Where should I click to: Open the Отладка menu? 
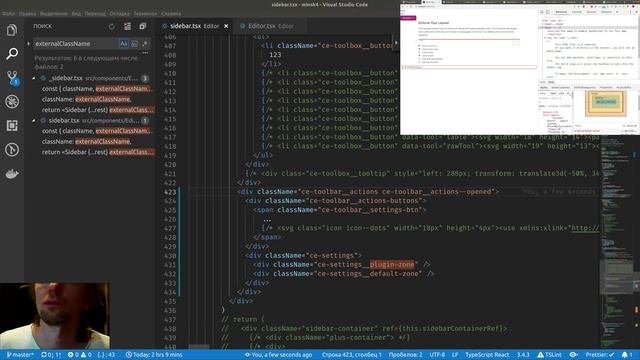tap(120, 13)
